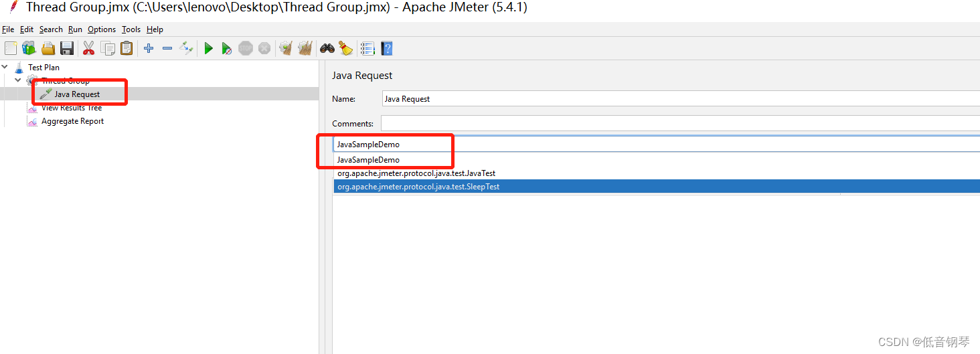This screenshot has height=354, width=980.
Task: Open the Run menu
Action: (76, 29)
